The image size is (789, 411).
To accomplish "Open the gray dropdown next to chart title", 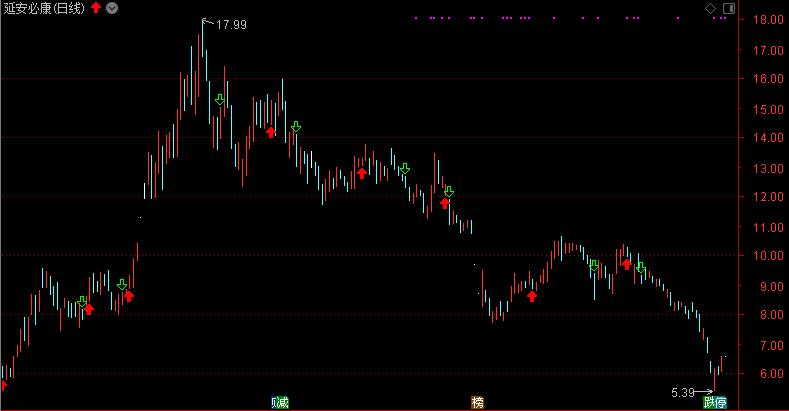I will (111, 8).
